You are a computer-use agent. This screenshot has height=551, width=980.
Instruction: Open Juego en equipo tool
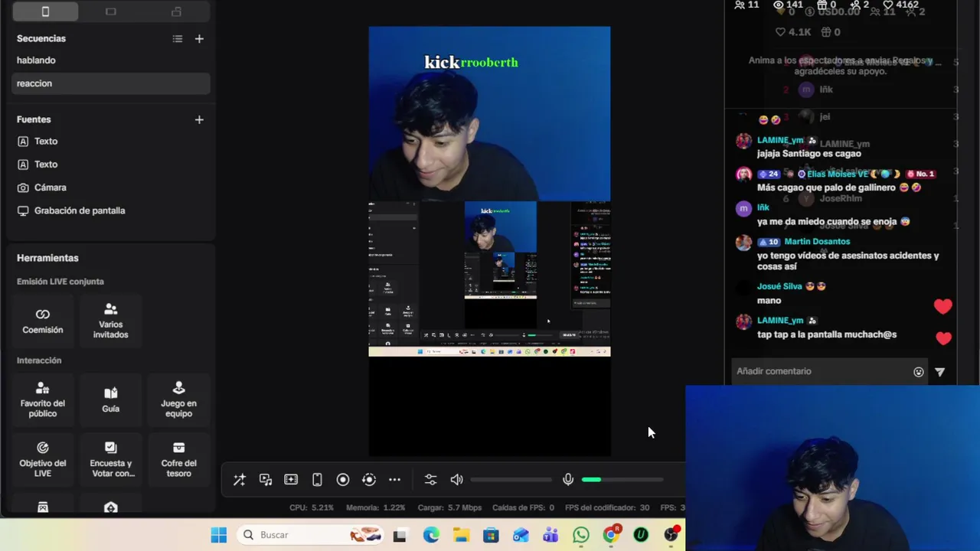point(178,400)
